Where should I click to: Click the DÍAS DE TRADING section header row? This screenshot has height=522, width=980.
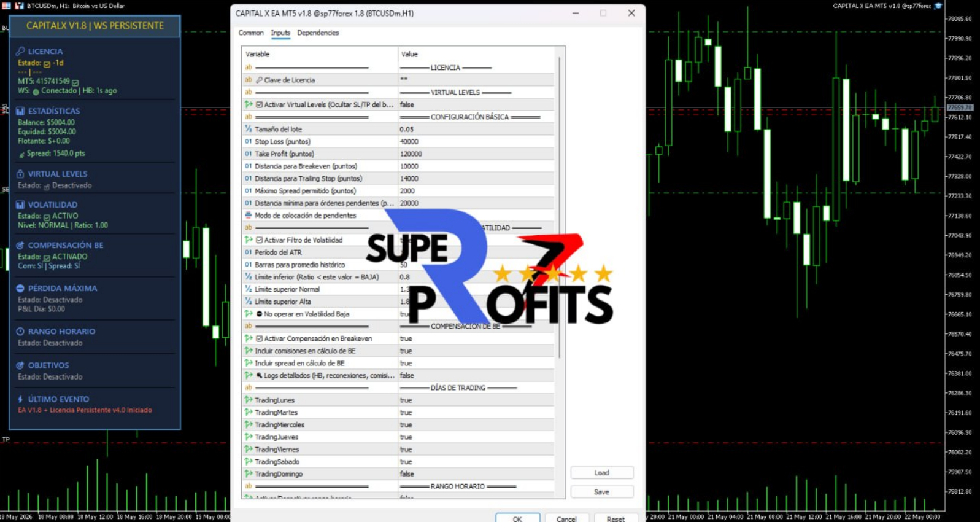(398, 388)
